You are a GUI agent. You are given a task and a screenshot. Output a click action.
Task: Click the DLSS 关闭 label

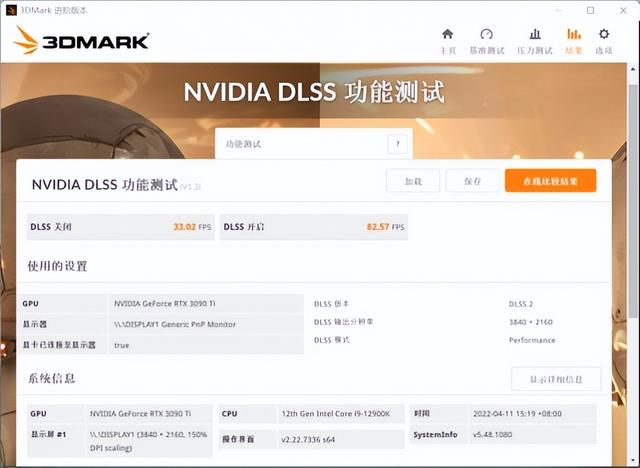click(51, 227)
